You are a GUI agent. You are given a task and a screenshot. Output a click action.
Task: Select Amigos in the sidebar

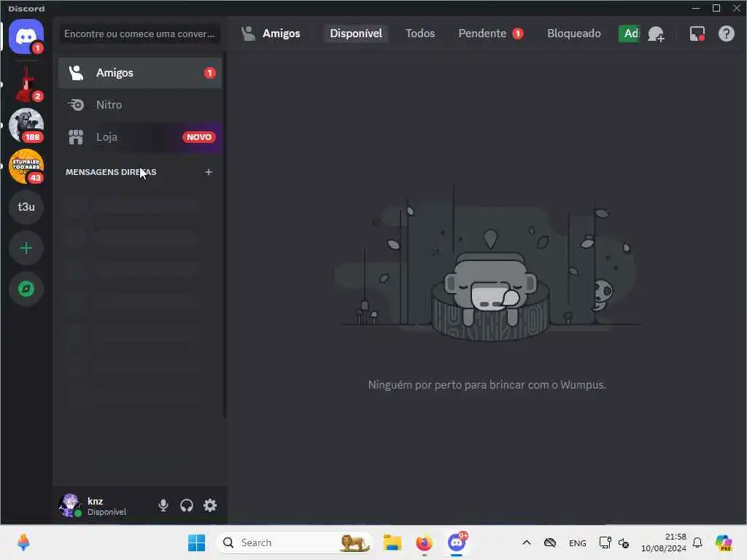(140, 73)
